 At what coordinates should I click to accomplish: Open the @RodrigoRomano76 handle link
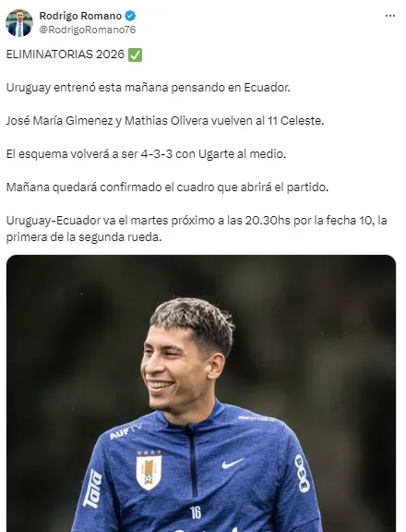tap(88, 30)
